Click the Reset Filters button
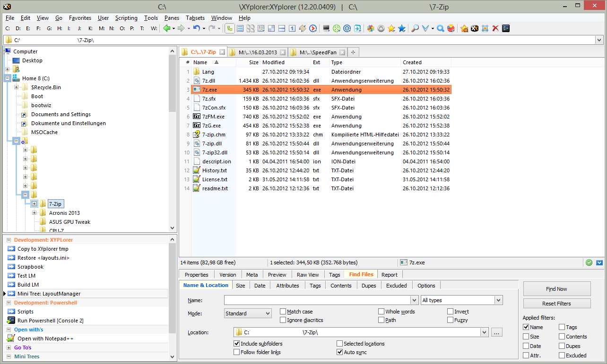The height and width of the screenshot is (364, 607). click(556, 304)
